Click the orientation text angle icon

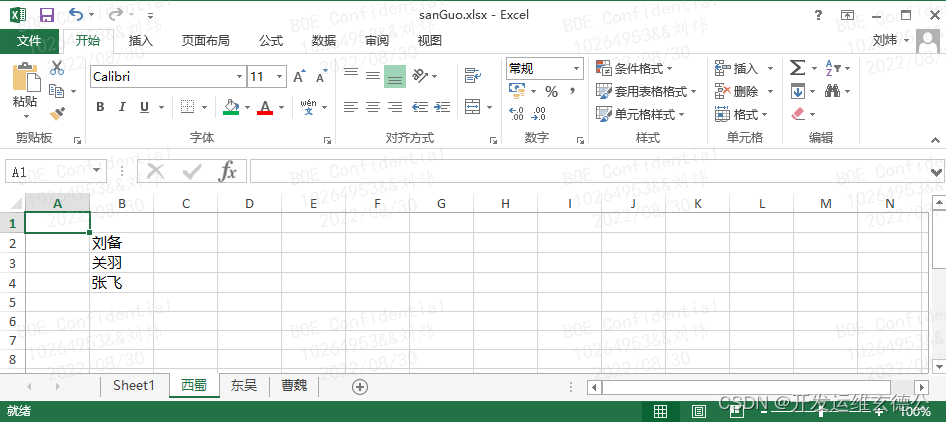(x=420, y=75)
